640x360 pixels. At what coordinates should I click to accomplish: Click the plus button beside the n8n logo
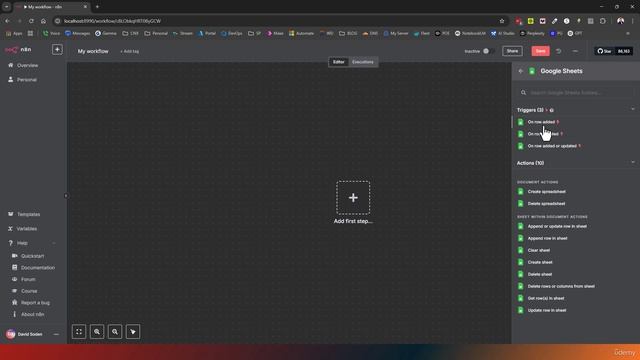(x=57, y=49)
